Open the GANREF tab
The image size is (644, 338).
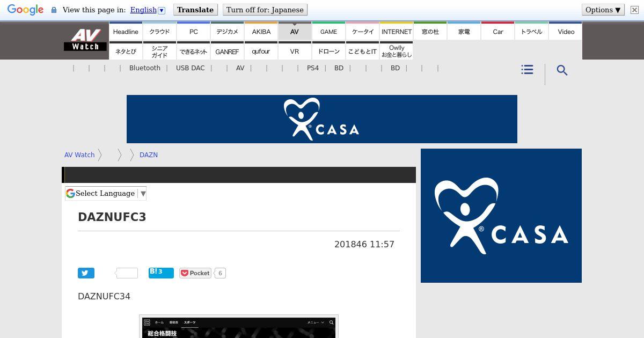click(x=227, y=51)
